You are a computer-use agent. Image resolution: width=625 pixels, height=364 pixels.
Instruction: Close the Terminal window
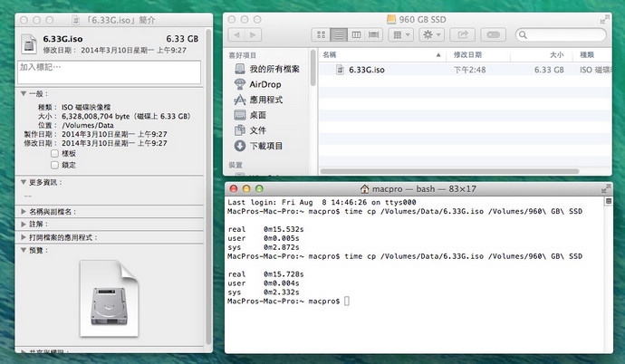pyautogui.click(x=234, y=188)
